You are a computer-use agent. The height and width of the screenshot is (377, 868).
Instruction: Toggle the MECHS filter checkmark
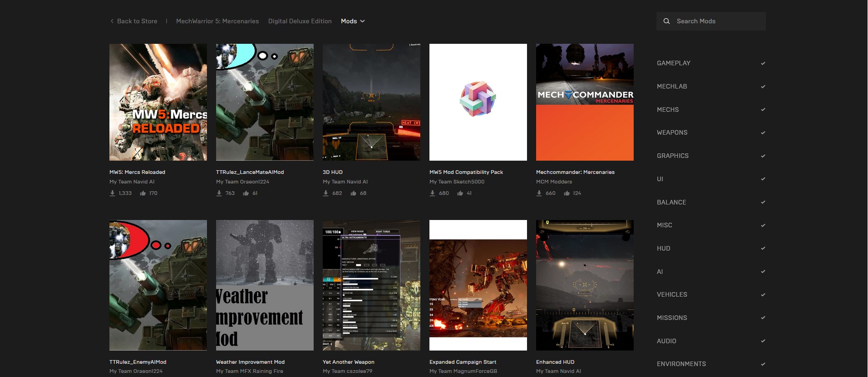coord(763,110)
